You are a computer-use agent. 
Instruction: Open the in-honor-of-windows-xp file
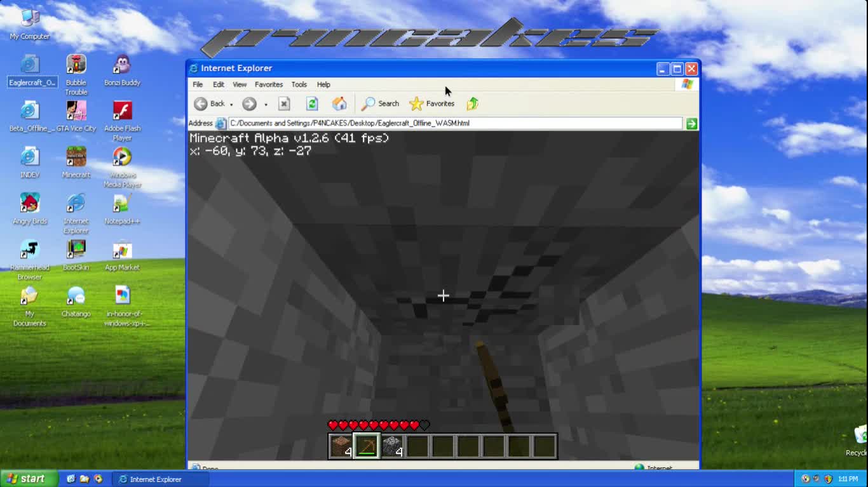point(123,306)
